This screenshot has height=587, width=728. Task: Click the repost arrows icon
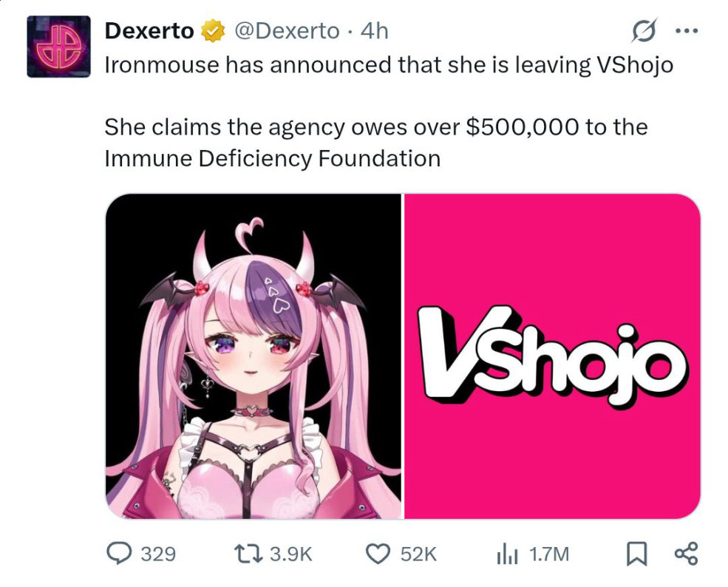click(x=248, y=554)
